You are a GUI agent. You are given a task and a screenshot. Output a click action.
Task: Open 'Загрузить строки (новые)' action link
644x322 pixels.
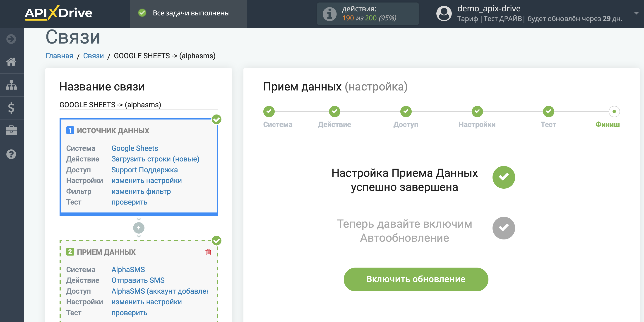(155, 159)
